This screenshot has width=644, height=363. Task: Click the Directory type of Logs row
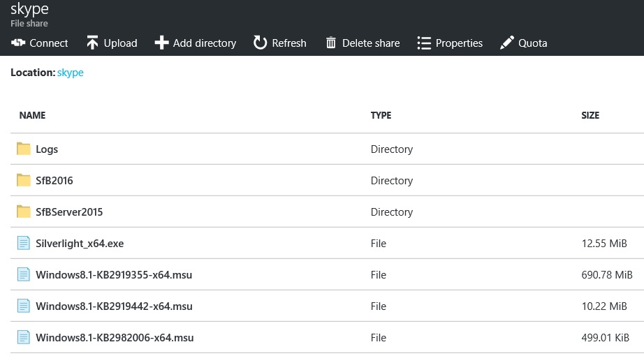click(392, 149)
